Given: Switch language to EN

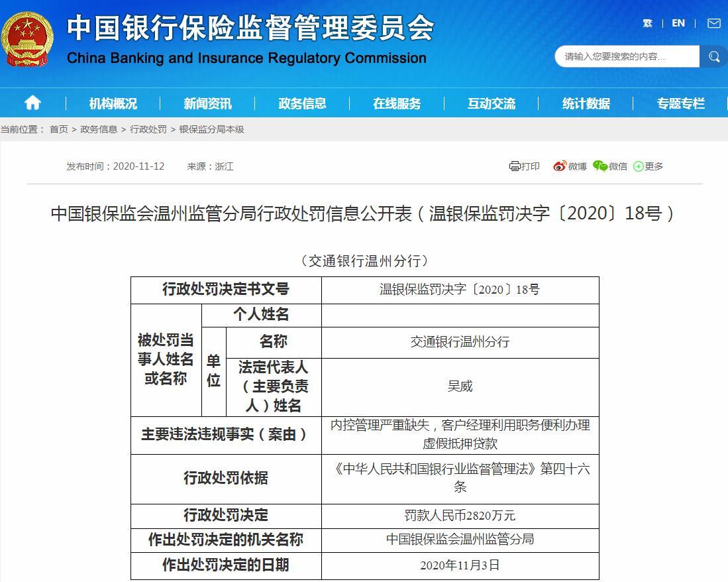Looking at the screenshot, I should point(678,23).
